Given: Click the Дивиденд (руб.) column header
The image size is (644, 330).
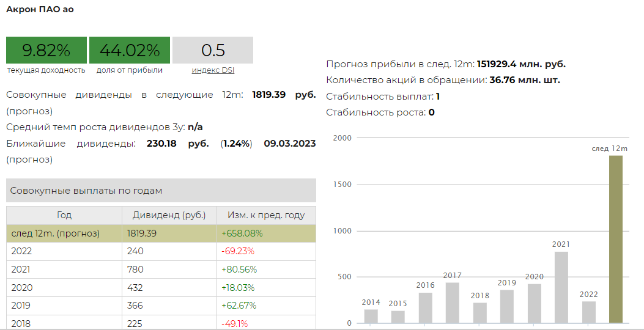Looking at the screenshot, I should point(169,215).
